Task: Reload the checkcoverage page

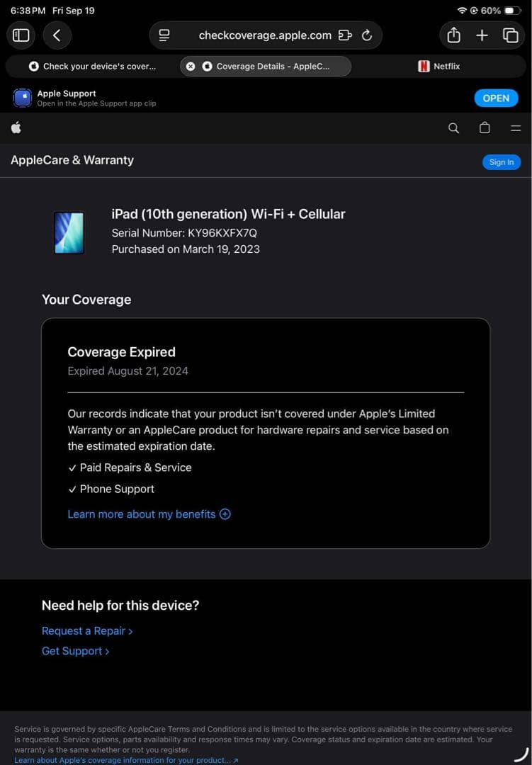Action: tap(367, 35)
